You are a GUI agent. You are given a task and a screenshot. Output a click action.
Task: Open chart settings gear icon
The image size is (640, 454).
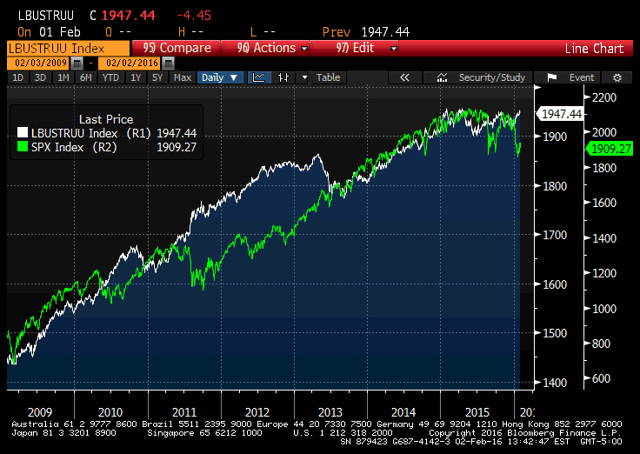coord(617,78)
